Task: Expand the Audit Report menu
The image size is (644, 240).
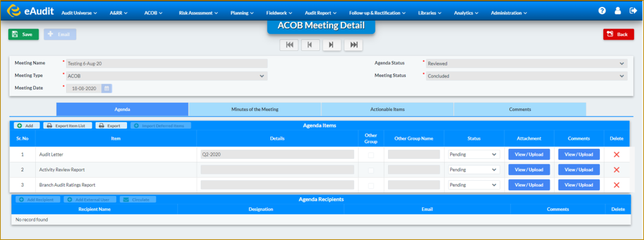Action: [321, 13]
